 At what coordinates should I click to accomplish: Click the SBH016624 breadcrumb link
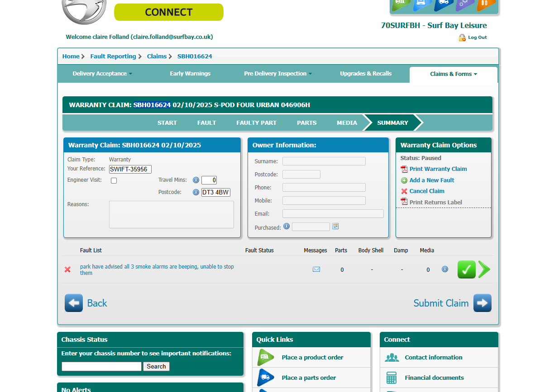[x=195, y=57]
